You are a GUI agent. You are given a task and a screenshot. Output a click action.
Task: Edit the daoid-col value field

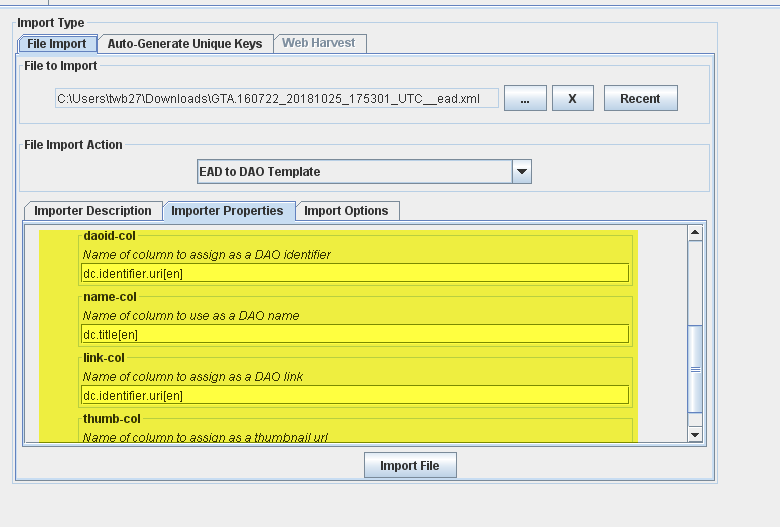coord(354,273)
